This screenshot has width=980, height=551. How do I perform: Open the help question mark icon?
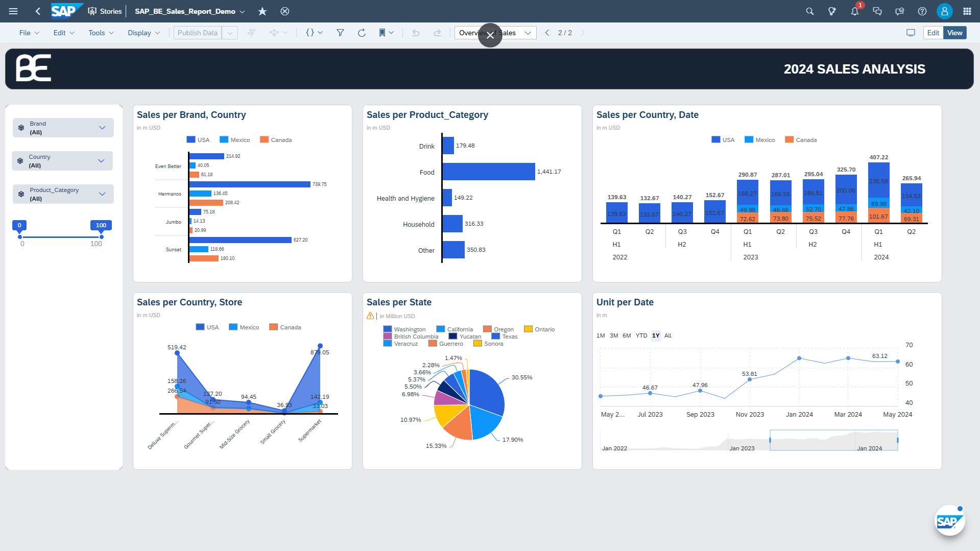pyautogui.click(x=922, y=11)
